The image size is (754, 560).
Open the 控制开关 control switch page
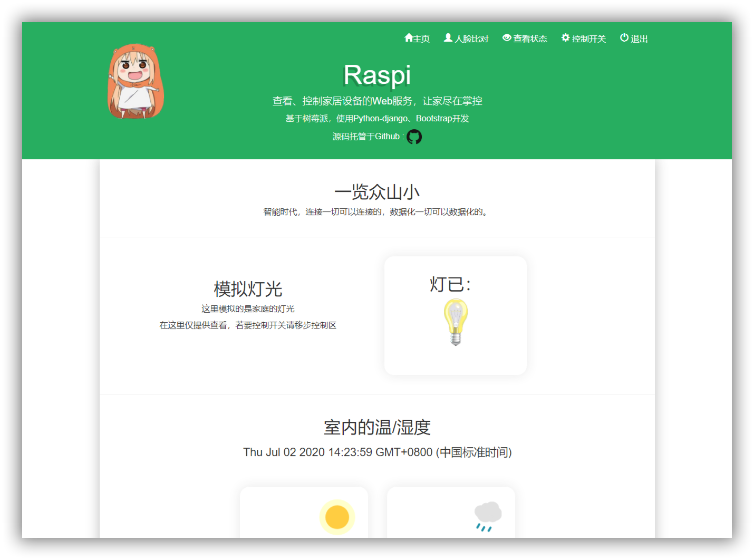click(x=583, y=38)
